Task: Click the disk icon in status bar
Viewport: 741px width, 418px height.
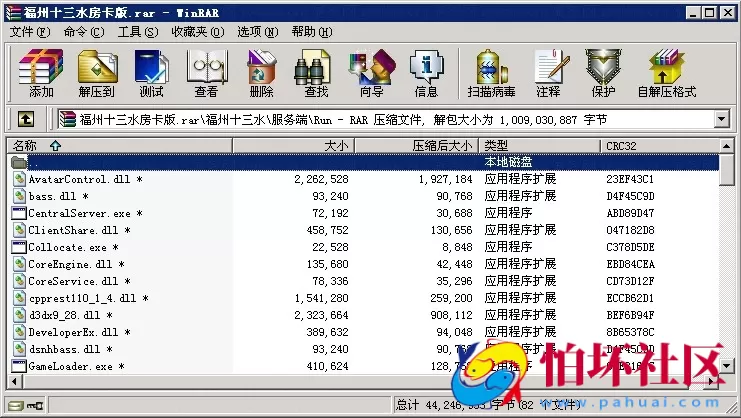Action: click(16, 405)
